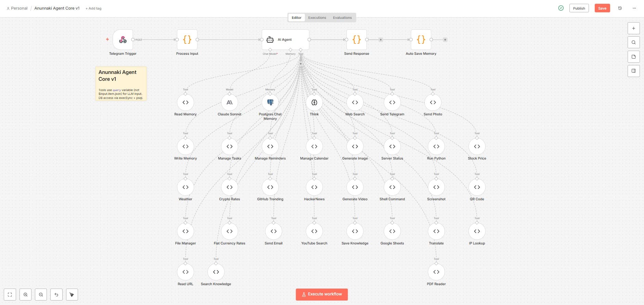The image size is (644, 305).
Task: Switch to the Executions tab
Action: click(x=317, y=18)
